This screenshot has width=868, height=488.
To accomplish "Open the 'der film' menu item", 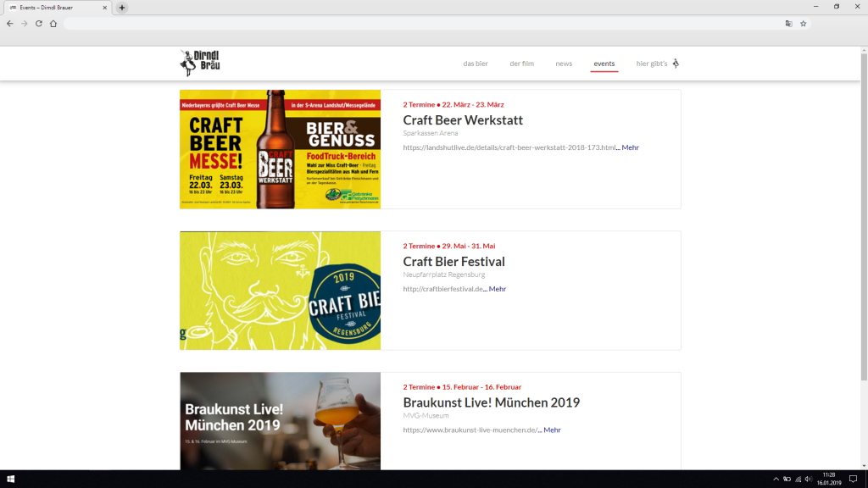I will (x=521, y=64).
